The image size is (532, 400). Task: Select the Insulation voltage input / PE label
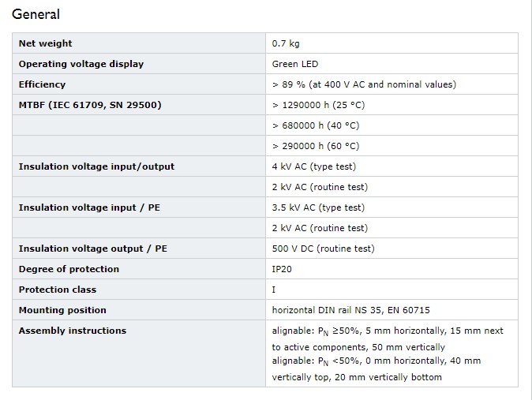(x=89, y=207)
